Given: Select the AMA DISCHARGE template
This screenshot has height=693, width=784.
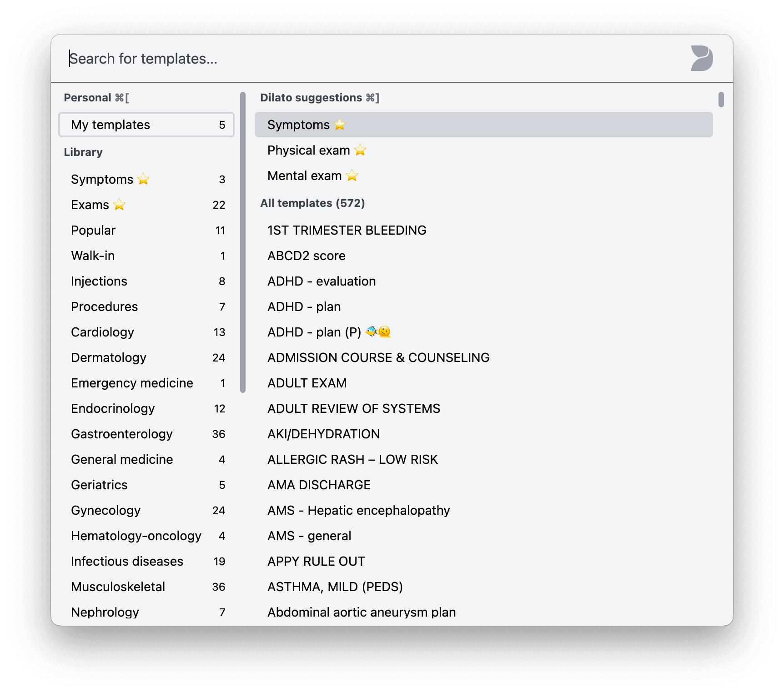Looking at the screenshot, I should [x=318, y=485].
